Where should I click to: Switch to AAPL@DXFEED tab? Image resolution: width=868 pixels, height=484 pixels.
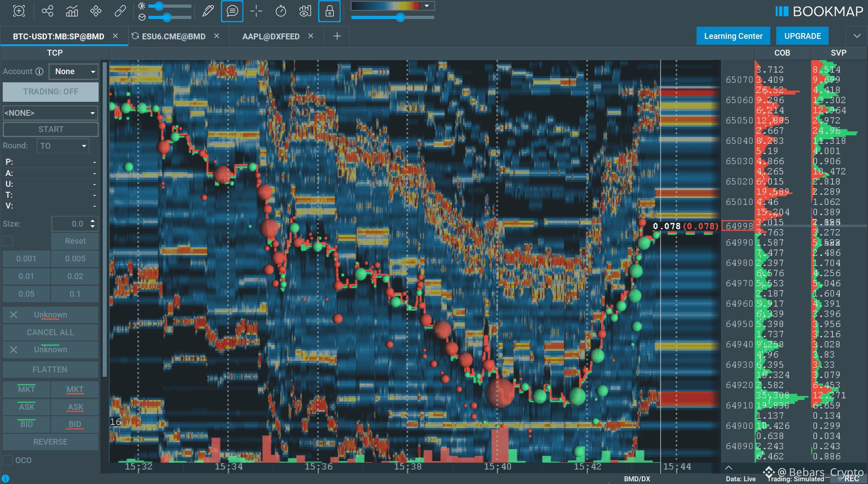(x=271, y=36)
